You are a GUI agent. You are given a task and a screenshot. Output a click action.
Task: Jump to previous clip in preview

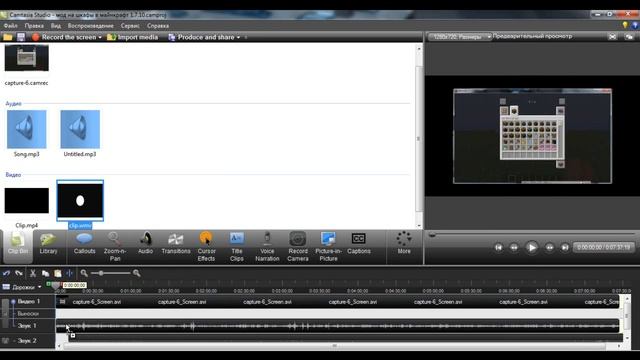(498, 247)
